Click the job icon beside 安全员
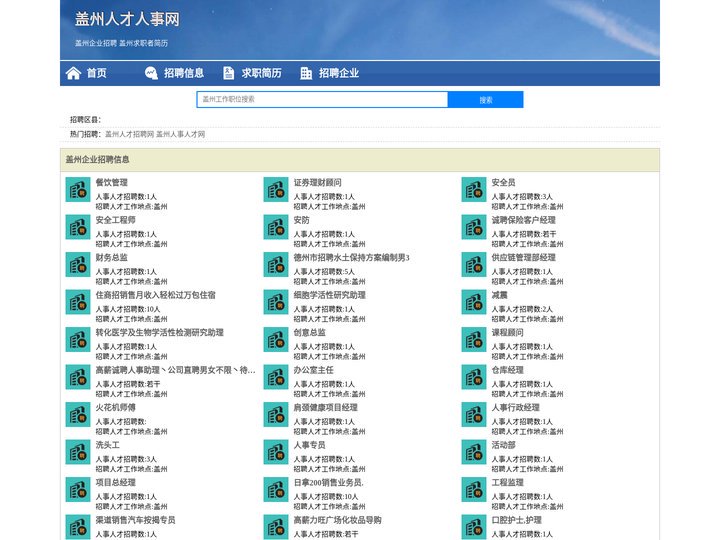This screenshot has height=540, width=720. tap(474, 190)
